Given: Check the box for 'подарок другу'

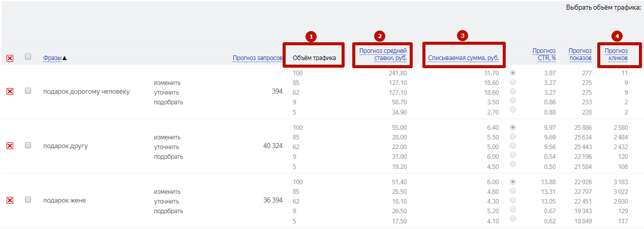Looking at the screenshot, I should pyautogui.click(x=28, y=145).
